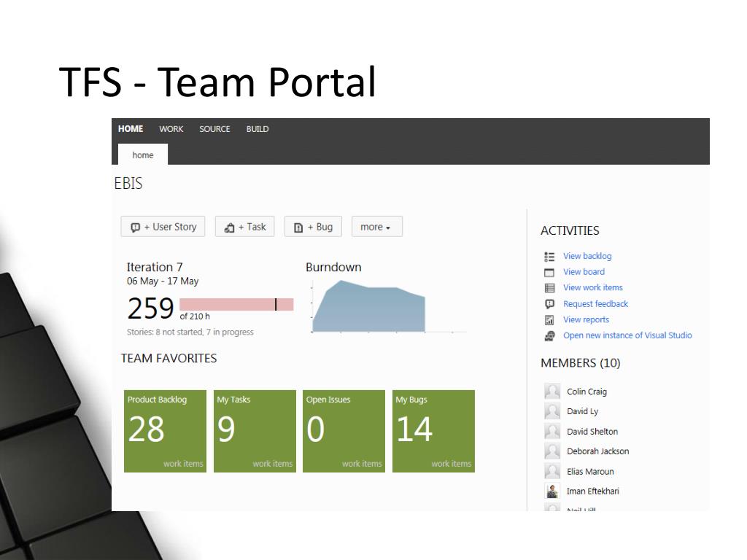Click the 259 hours value
The width and height of the screenshot is (747, 560).
tap(150, 308)
